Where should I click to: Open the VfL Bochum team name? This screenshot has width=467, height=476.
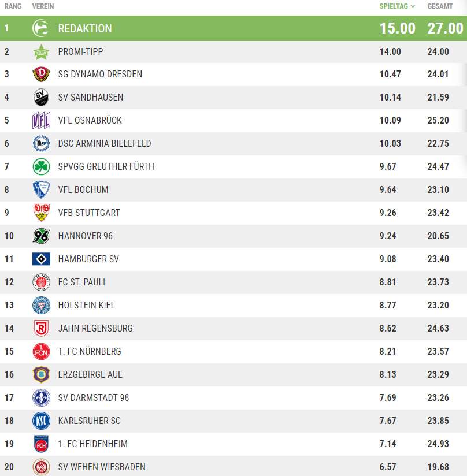pos(83,189)
